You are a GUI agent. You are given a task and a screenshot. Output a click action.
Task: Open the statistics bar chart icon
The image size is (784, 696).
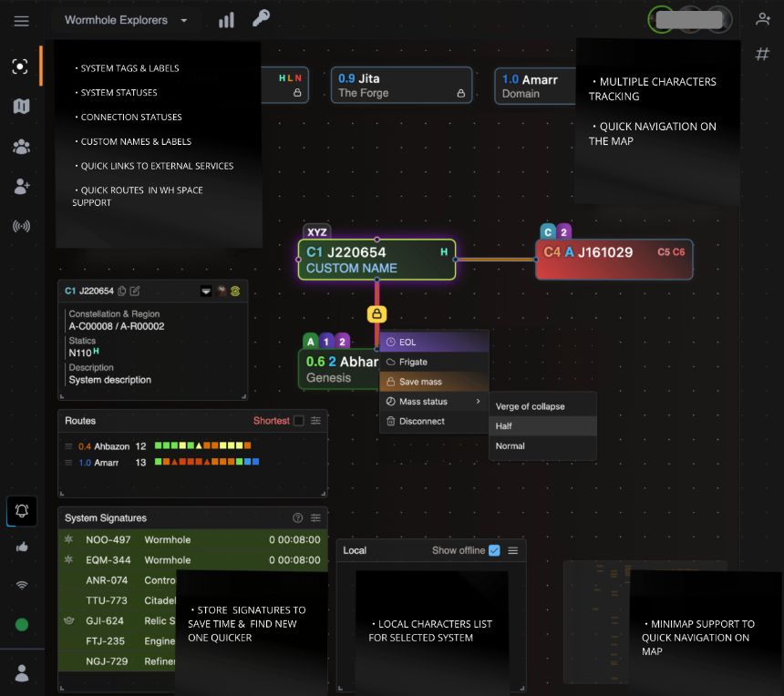(225, 19)
